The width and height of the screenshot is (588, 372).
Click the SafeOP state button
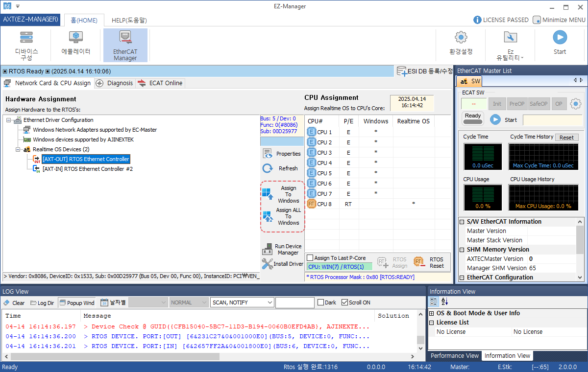539,104
